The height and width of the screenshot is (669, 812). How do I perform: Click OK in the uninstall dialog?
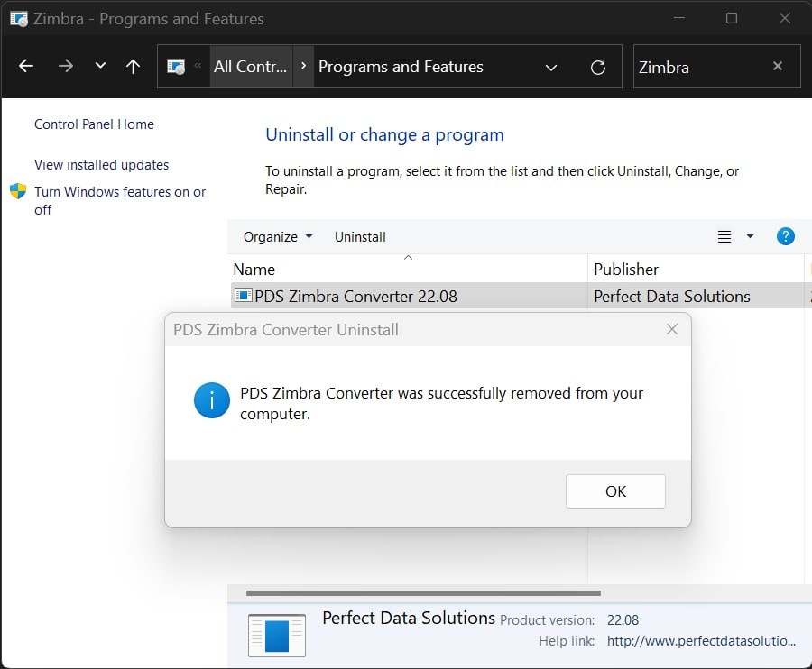(615, 491)
